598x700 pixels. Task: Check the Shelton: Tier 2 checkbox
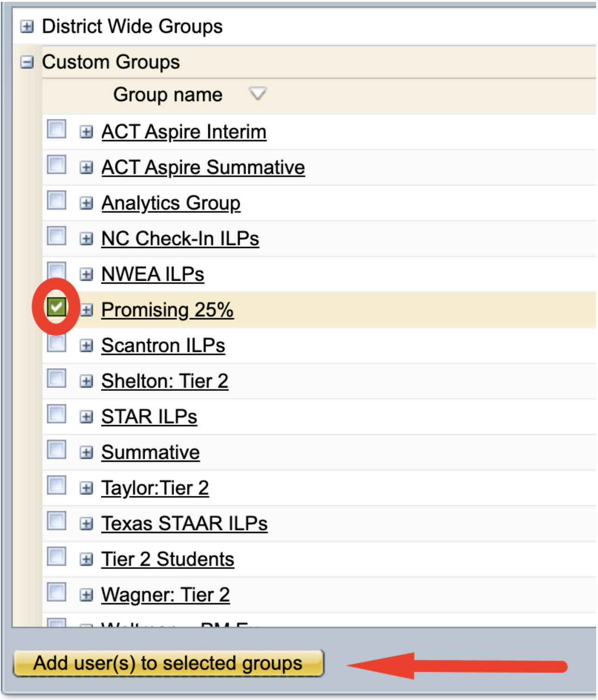57,378
